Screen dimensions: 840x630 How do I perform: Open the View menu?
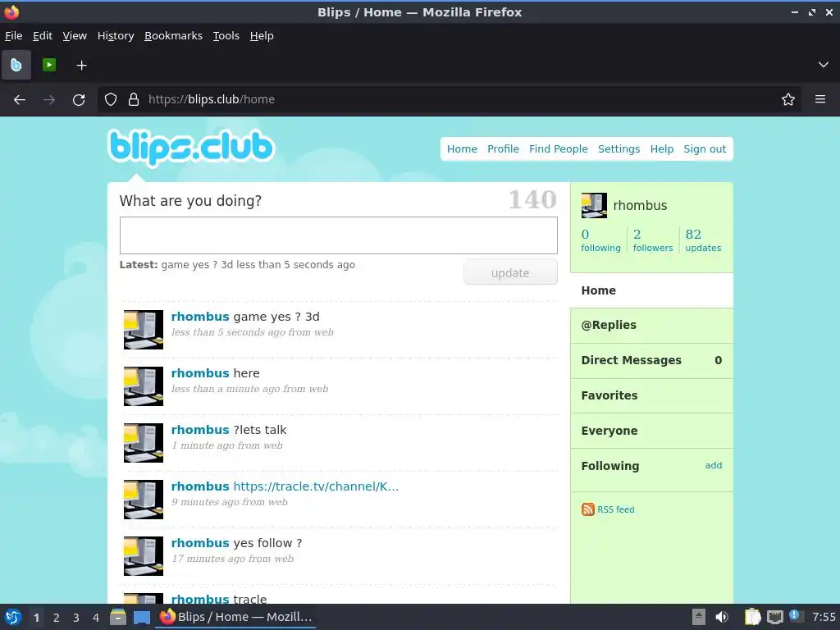[75, 36]
